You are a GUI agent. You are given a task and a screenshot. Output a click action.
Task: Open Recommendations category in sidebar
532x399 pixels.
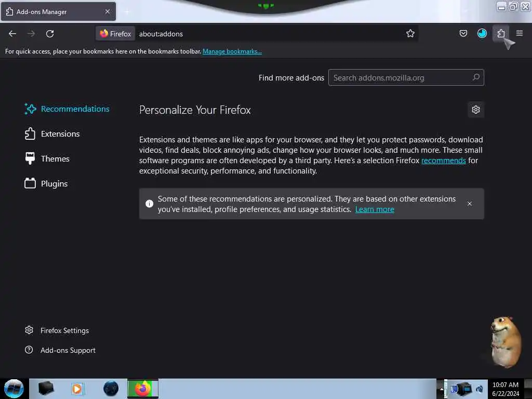(67, 109)
